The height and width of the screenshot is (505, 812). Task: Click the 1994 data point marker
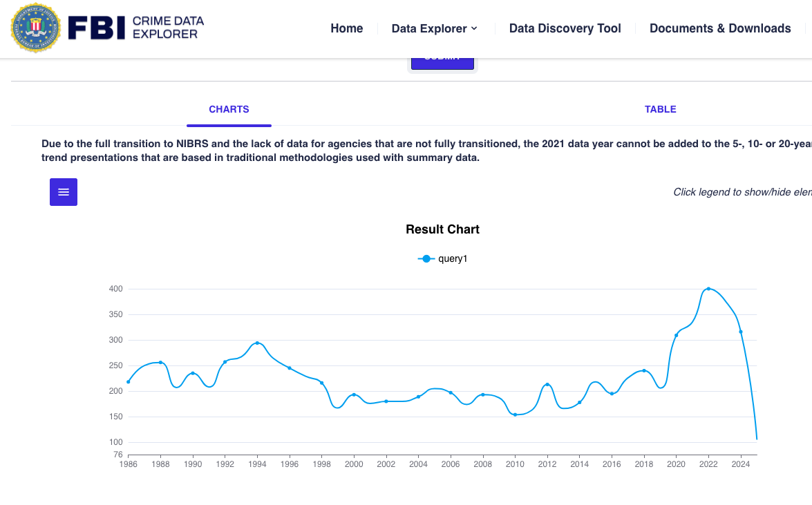[257, 343]
